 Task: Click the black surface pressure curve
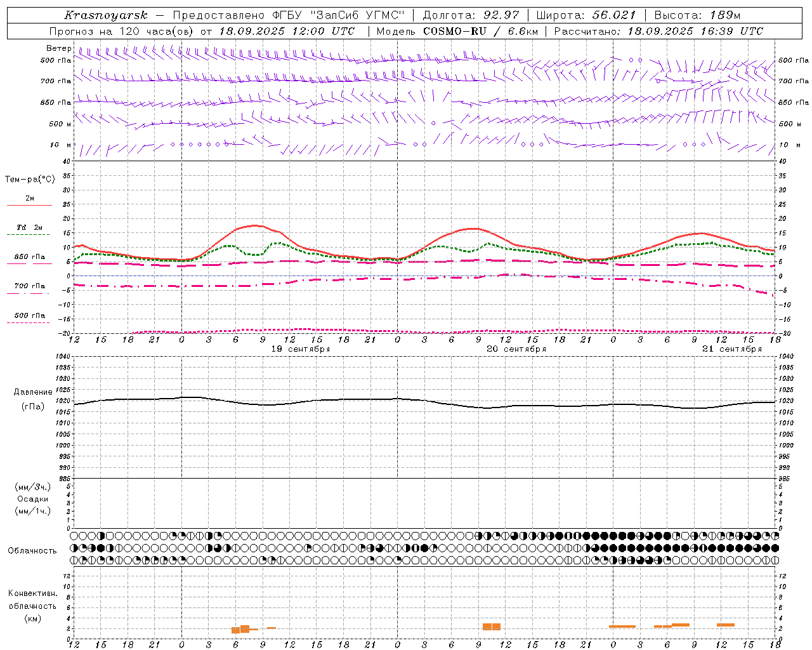(x=425, y=401)
